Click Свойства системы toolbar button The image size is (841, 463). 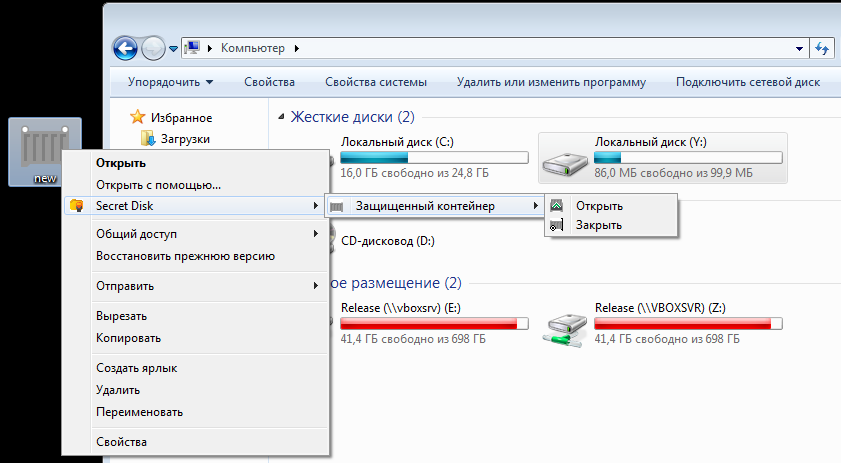[376, 82]
